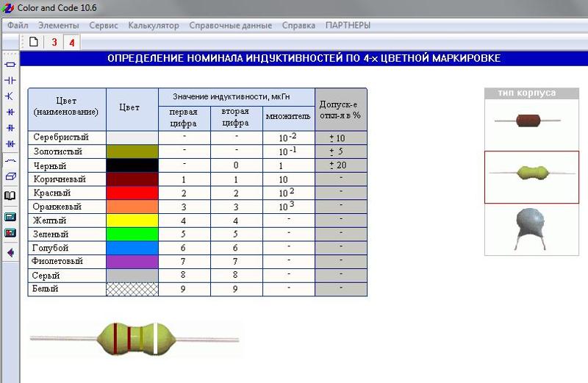Viewport: 588px width, 383px height.
Task: Click the Color and Code app logo
Action: 7,7
